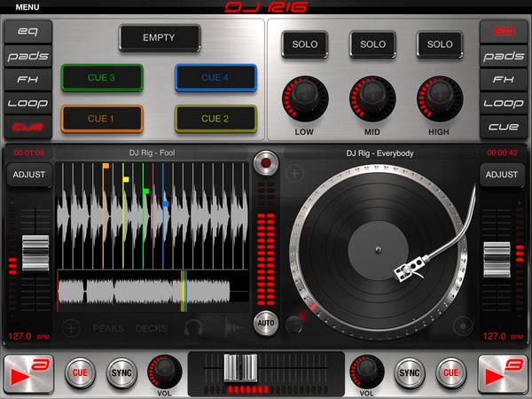Click the left deck 127.0 BPM readout
The height and width of the screenshot is (399, 532).
(x=29, y=337)
